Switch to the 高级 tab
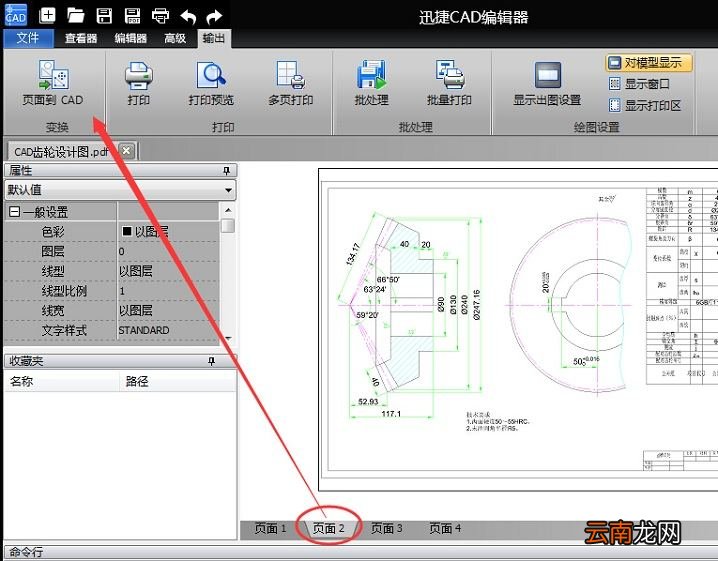718x561 pixels. pos(175,38)
